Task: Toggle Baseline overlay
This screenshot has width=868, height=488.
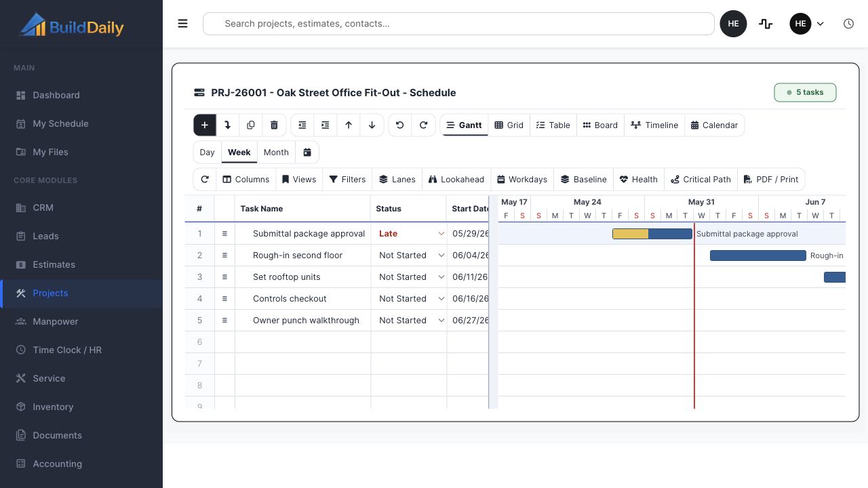Action: pyautogui.click(x=584, y=180)
